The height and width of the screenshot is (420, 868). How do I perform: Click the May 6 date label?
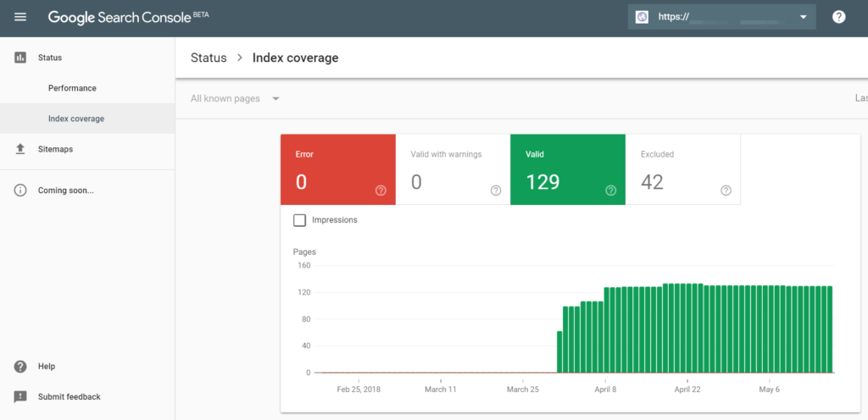(770, 389)
